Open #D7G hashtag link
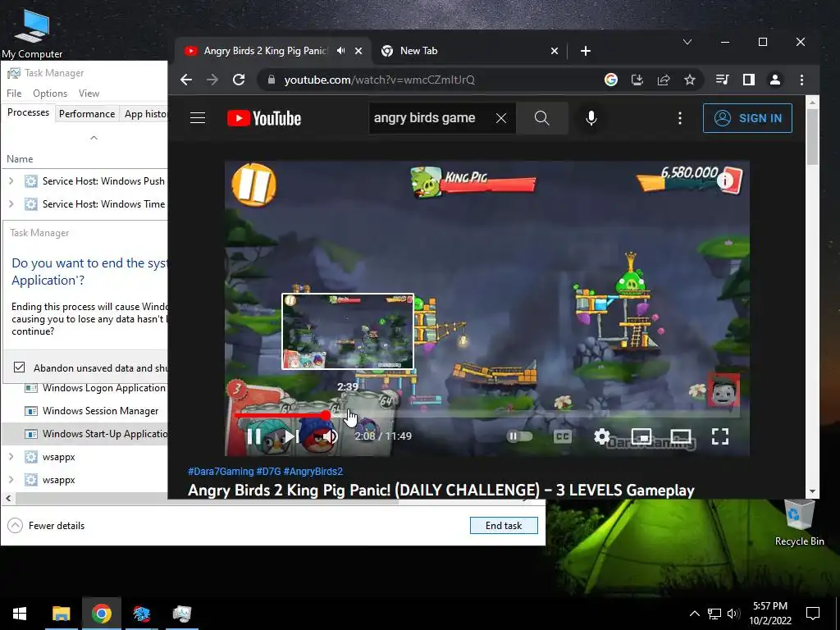The image size is (840, 630). tap(268, 472)
